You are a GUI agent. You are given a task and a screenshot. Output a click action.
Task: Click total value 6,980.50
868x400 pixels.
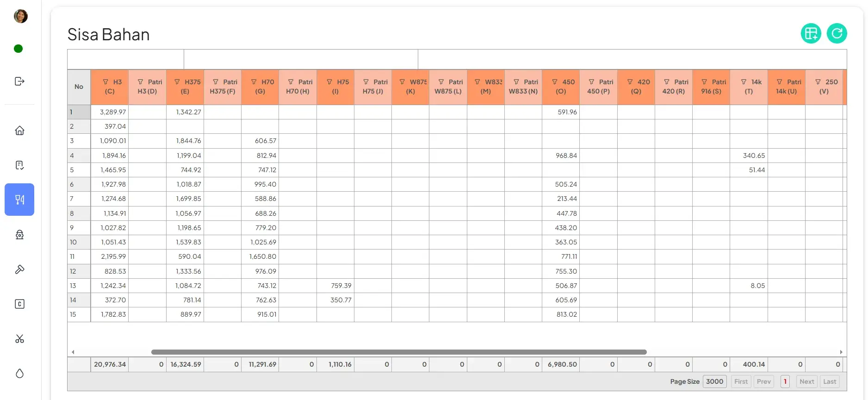(561, 364)
